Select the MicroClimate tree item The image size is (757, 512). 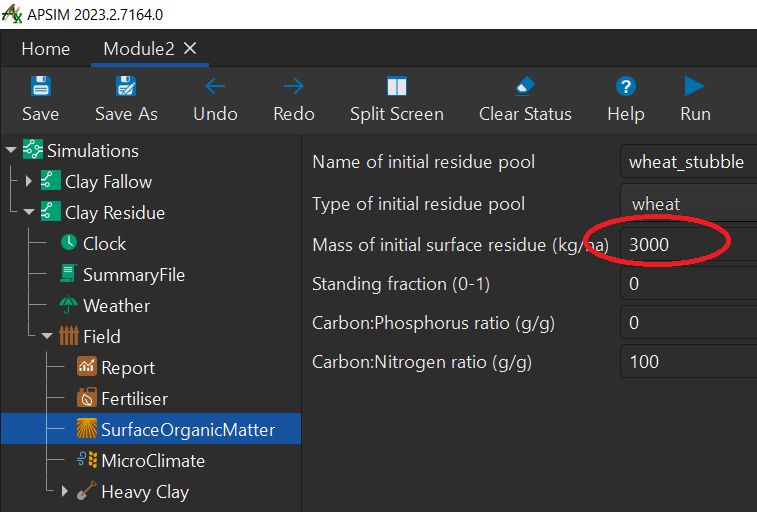(x=153, y=460)
